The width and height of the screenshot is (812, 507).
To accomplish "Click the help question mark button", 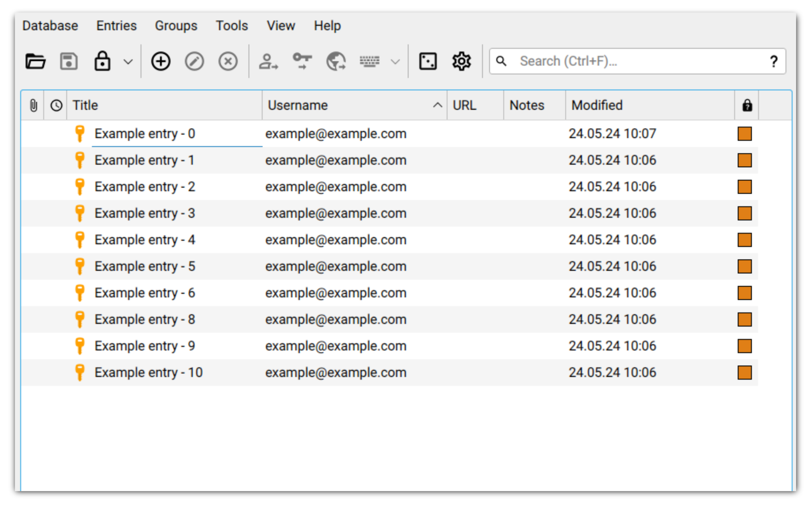I will tap(774, 61).
